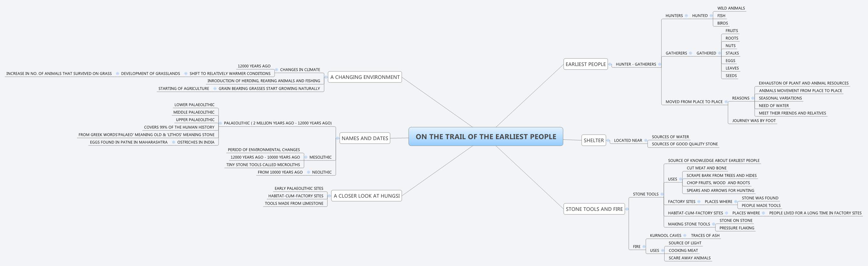Collapse the MESOLITHIC node toggle
The image size is (868, 266).
[x=306, y=157]
